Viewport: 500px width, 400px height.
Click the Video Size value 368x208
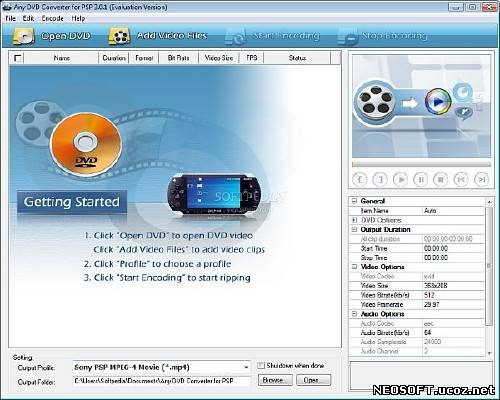[x=453, y=286]
